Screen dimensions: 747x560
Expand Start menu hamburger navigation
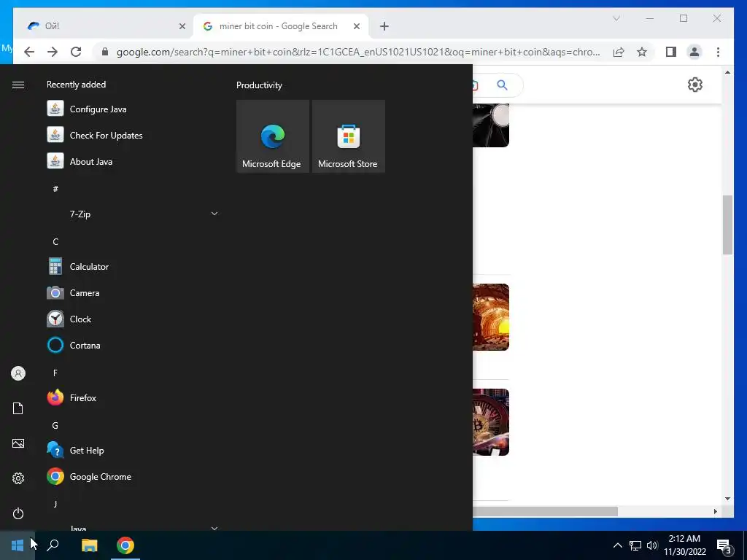coord(18,85)
